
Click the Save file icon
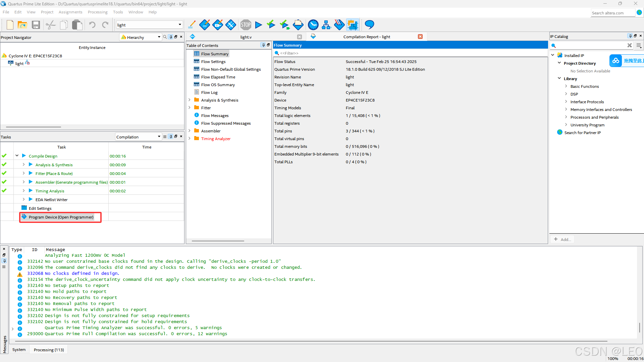click(x=36, y=25)
